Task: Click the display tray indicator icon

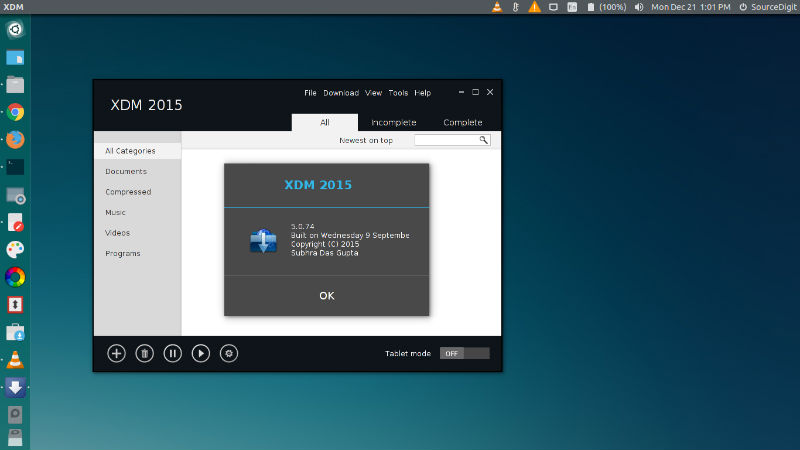Action: tap(553, 7)
